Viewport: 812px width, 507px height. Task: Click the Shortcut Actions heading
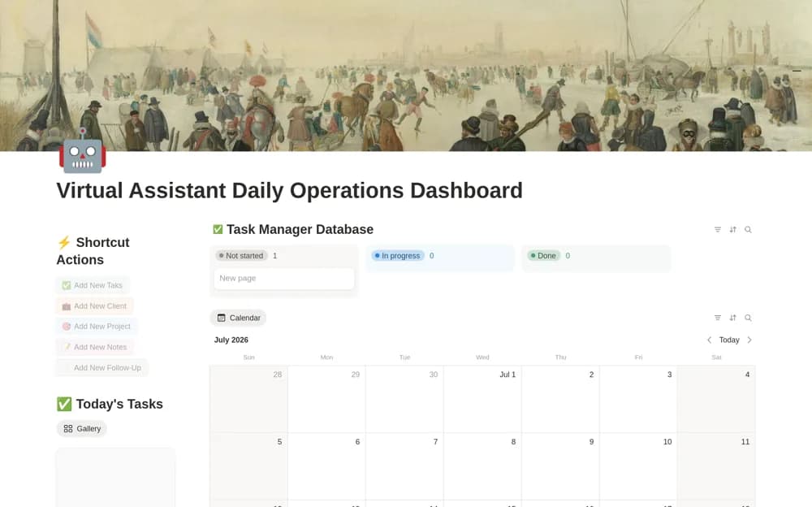tap(93, 251)
